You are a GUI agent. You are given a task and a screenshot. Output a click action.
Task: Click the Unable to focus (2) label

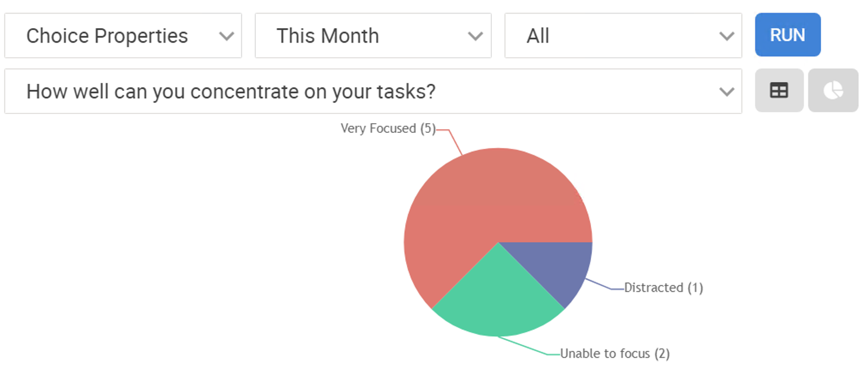(x=615, y=353)
